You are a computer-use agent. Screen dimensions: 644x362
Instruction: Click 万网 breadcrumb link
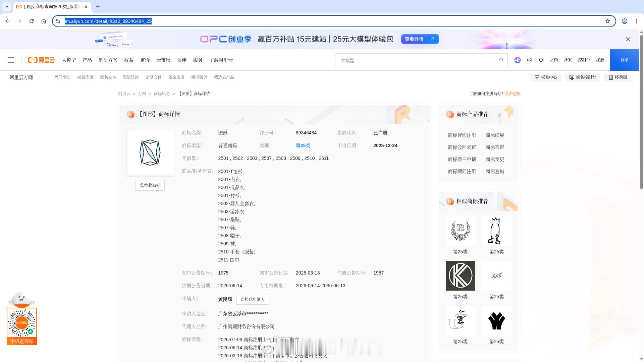pyautogui.click(x=142, y=94)
